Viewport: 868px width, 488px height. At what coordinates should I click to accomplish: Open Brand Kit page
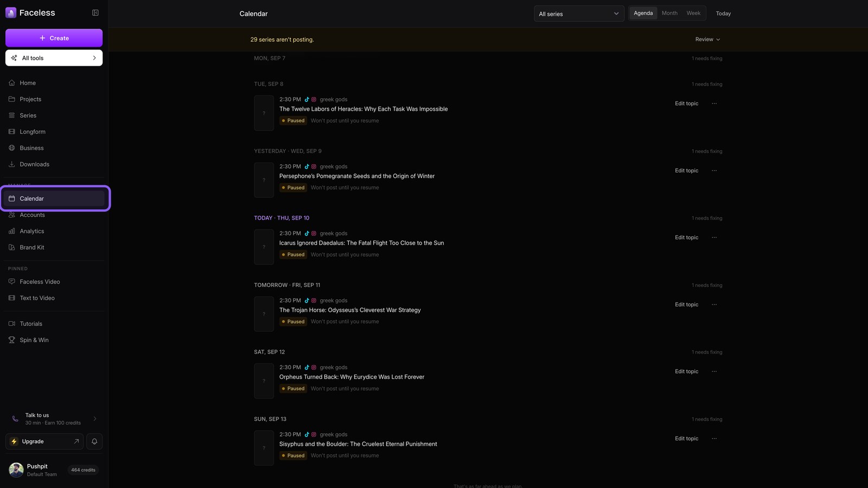click(x=54, y=247)
